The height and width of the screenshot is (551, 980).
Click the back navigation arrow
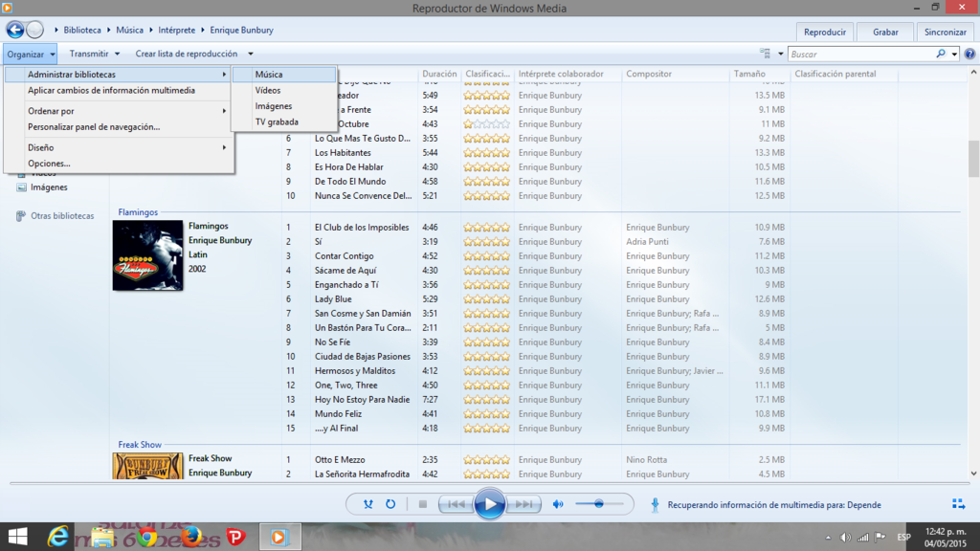14,30
